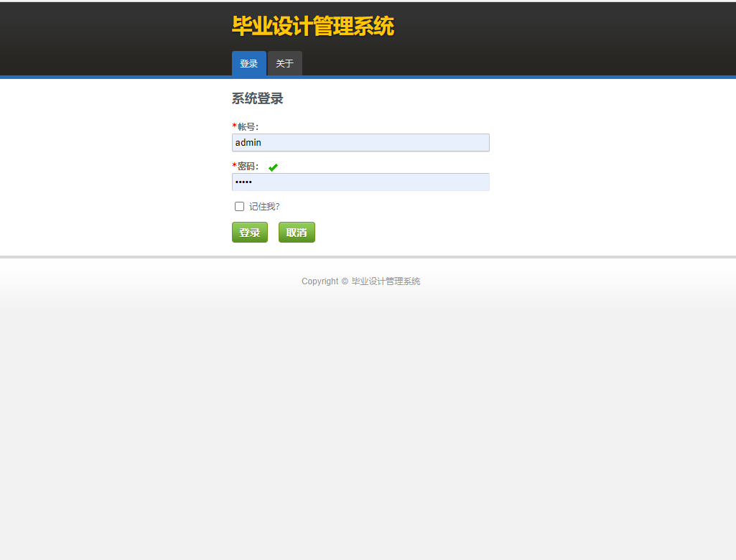Click the red asterisk before 密码 label

coord(234,166)
